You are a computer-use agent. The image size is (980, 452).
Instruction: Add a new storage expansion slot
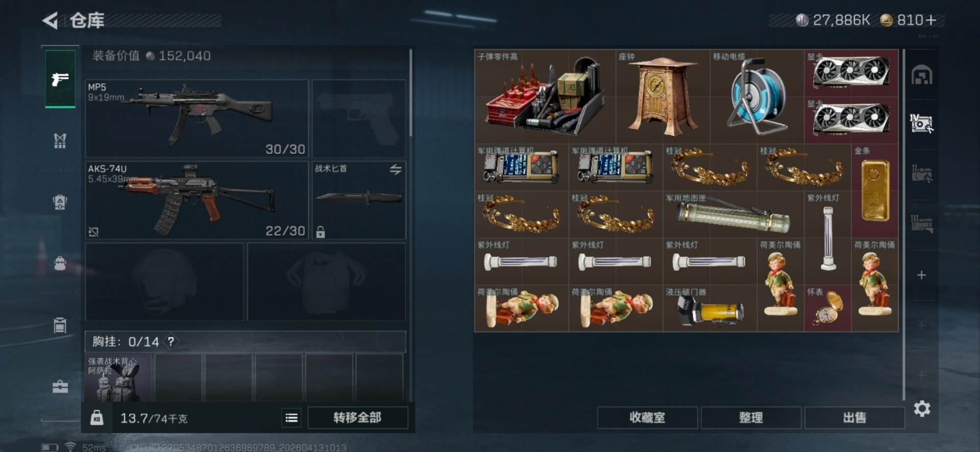921,275
